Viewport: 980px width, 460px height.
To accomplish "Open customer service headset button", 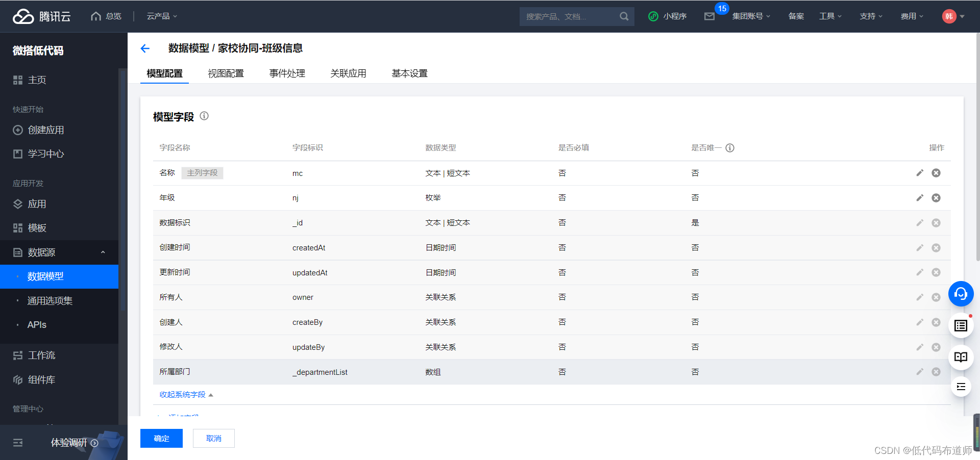I will coord(961,294).
